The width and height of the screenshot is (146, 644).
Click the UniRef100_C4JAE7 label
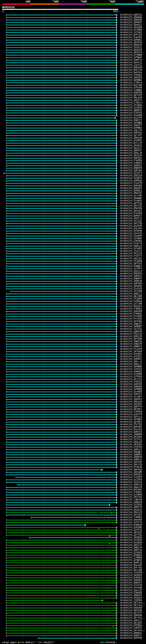(131, 397)
